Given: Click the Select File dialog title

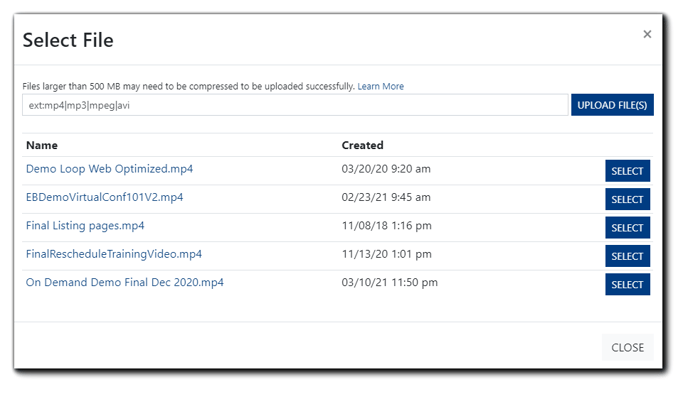Looking at the screenshot, I should (68, 40).
